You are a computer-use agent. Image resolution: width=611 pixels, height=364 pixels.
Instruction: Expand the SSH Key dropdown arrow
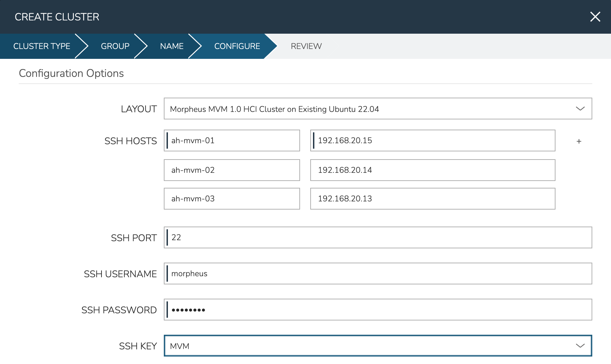(x=580, y=346)
